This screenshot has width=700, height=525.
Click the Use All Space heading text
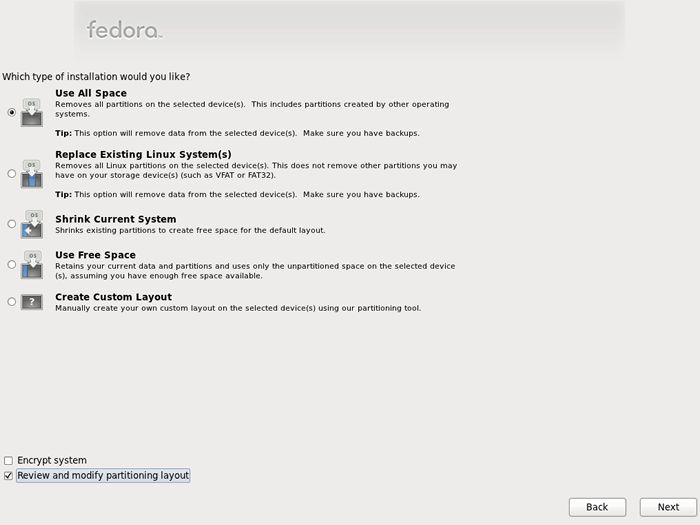(x=91, y=93)
